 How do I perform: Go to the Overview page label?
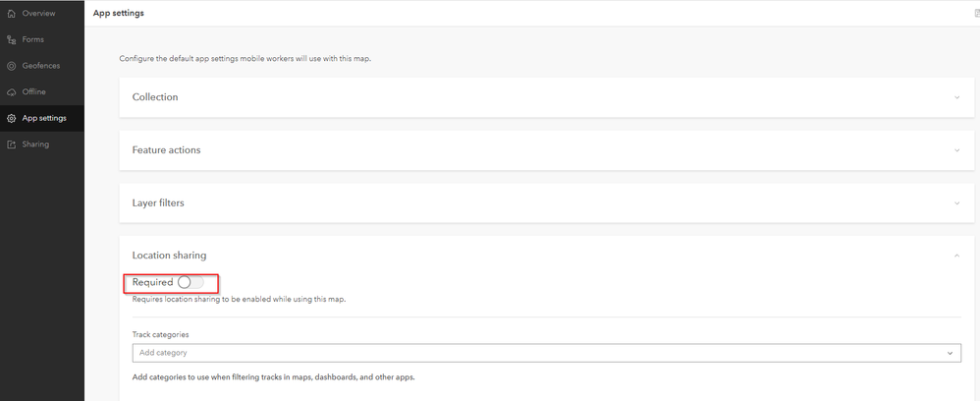point(38,14)
